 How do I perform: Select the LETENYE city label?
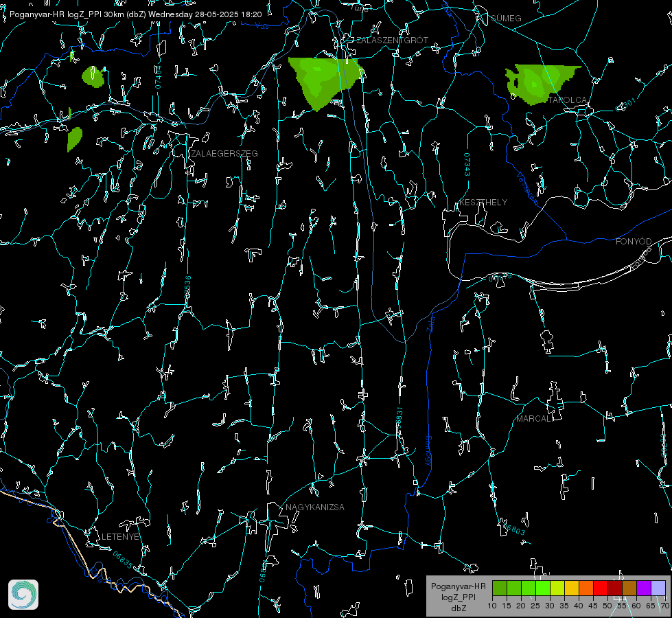(x=120, y=537)
